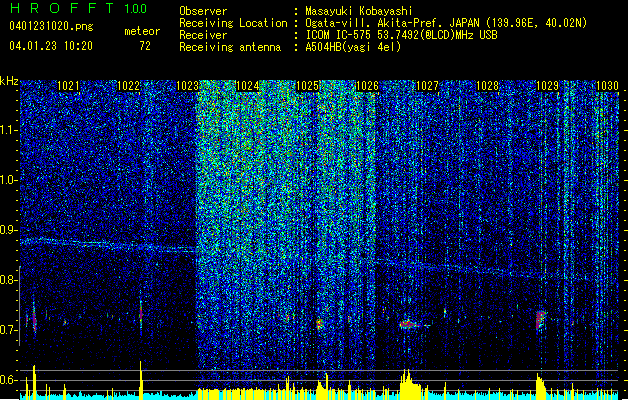The width and height of the screenshot is (629, 400).
Task: Click the 0.6 frequency axis label
Action: pyautogui.click(x=9, y=380)
